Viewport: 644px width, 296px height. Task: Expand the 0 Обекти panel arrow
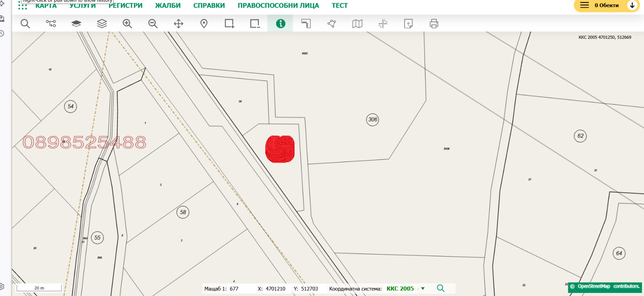pyautogui.click(x=632, y=5)
